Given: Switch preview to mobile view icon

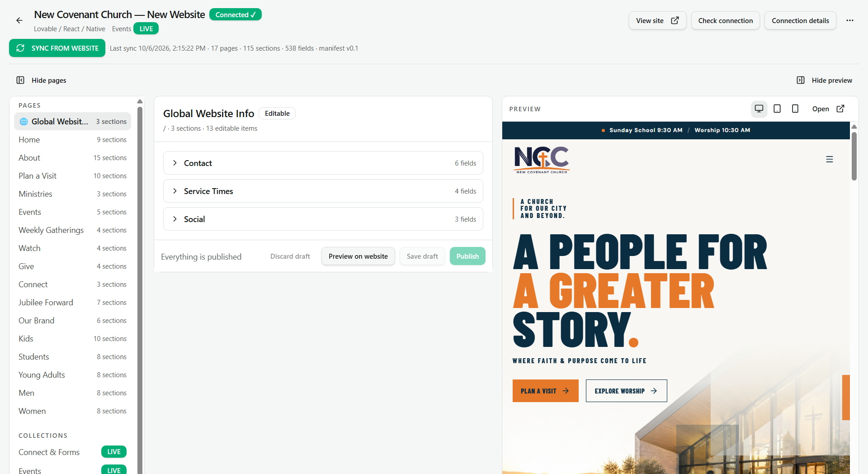Looking at the screenshot, I should 795,109.
